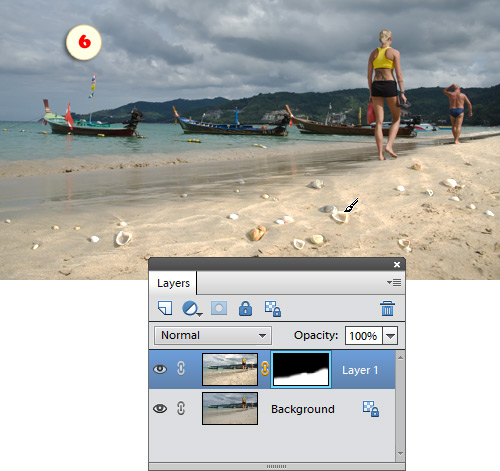The height and width of the screenshot is (471, 500).
Task: Open the Layers panel flyout menu
Action: pos(394,283)
